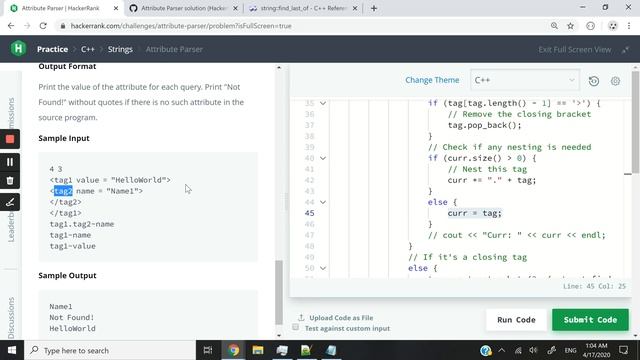Viewport: 640px width, 360px height.
Task: Open Chrome three-dot menu
Action: point(629,26)
